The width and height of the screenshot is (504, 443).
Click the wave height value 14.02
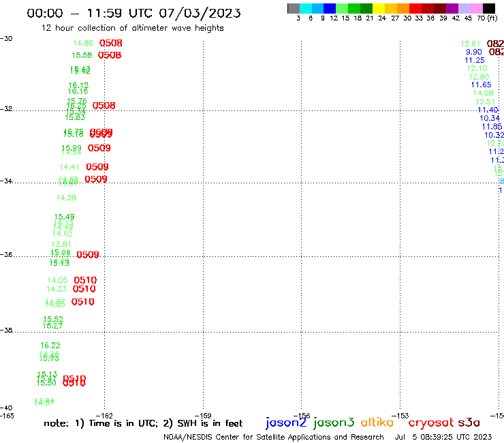click(x=63, y=234)
